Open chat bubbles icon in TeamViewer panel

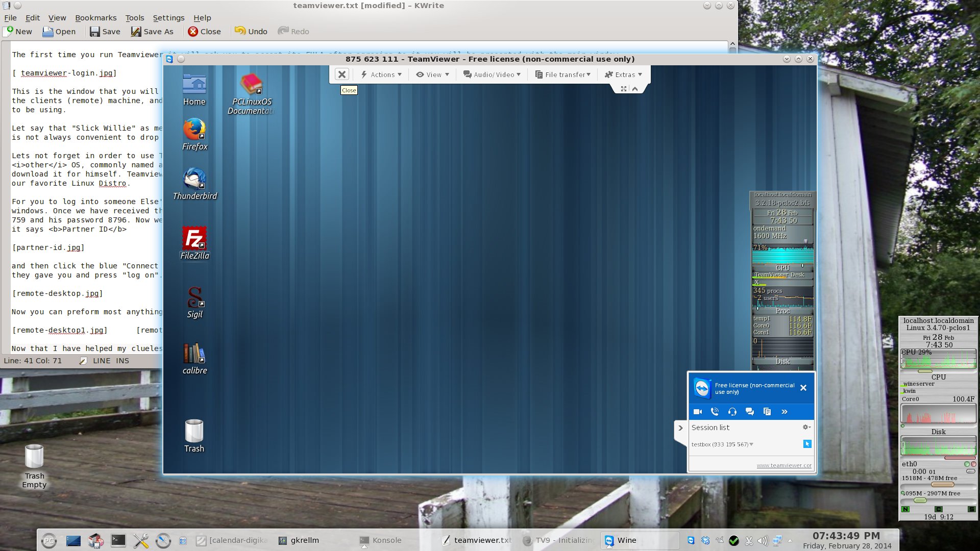750,412
